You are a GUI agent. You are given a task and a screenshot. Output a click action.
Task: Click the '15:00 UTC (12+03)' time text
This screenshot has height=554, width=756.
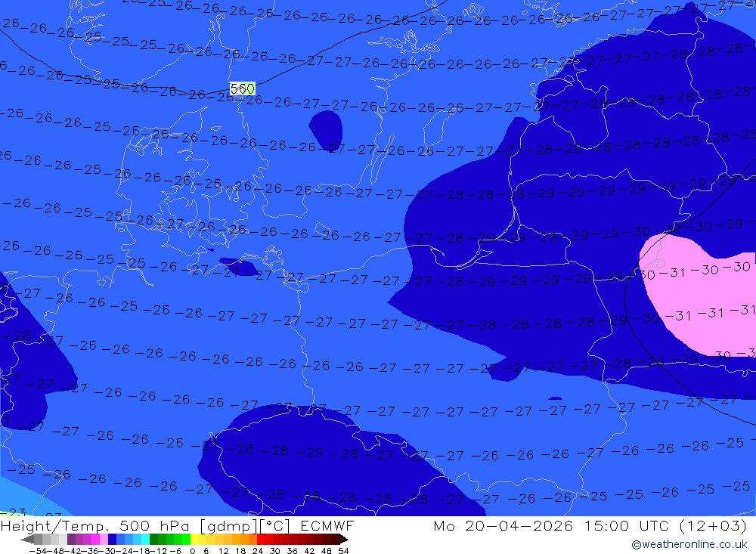click(x=665, y=525)
